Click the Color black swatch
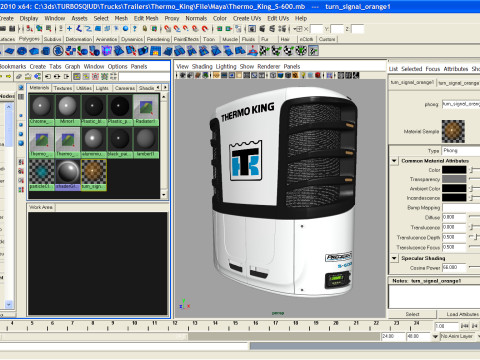Screen dimensions: 480x360 454,170
